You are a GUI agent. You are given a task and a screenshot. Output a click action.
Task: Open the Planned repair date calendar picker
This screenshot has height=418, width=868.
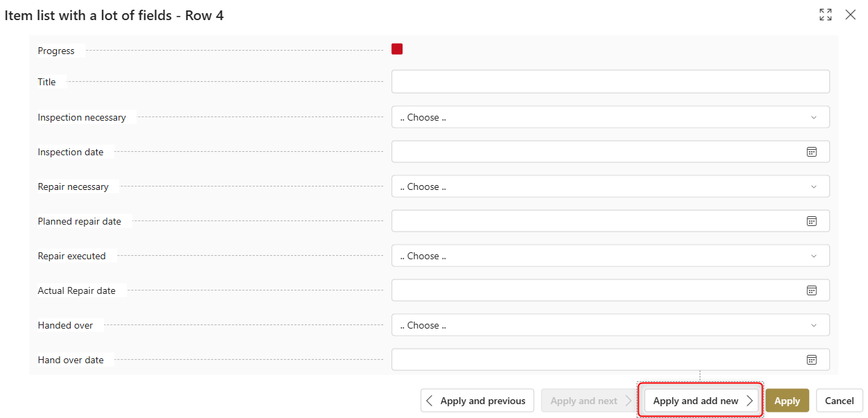click(x=811, y=220)
